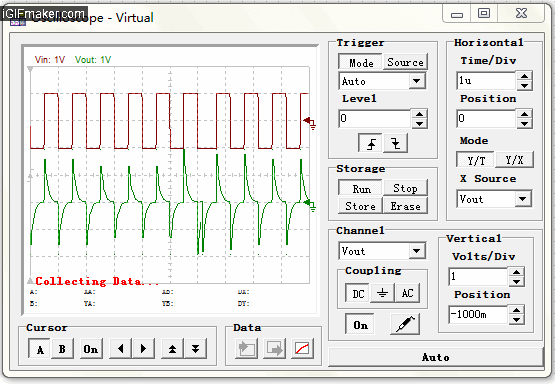Click the Time/Div 1u input field
Viewport: 555px width, 384px height.
(487, 81)
